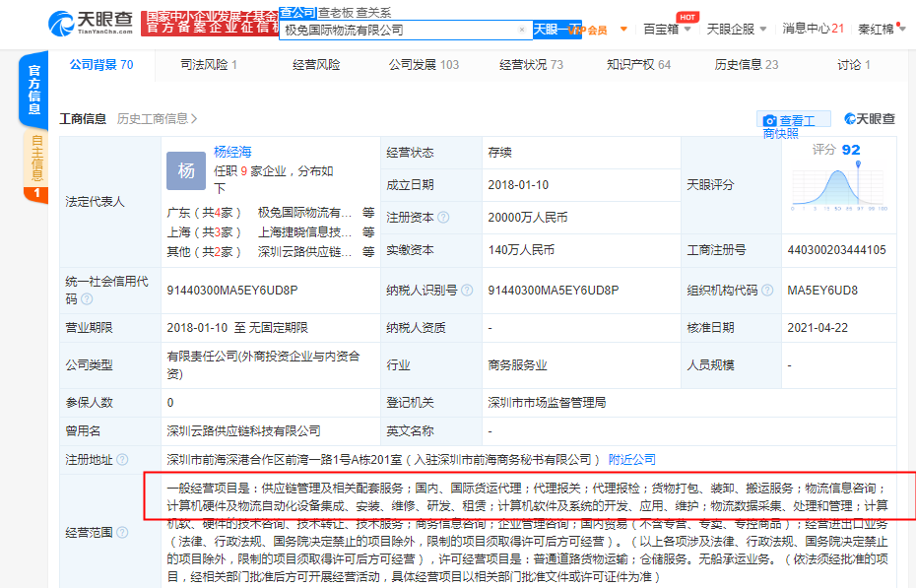The height and width of the screenshot is (588, 916).
Task: Click the former name 深圳云路供应链科技有限公司
Action: (243, 431)
